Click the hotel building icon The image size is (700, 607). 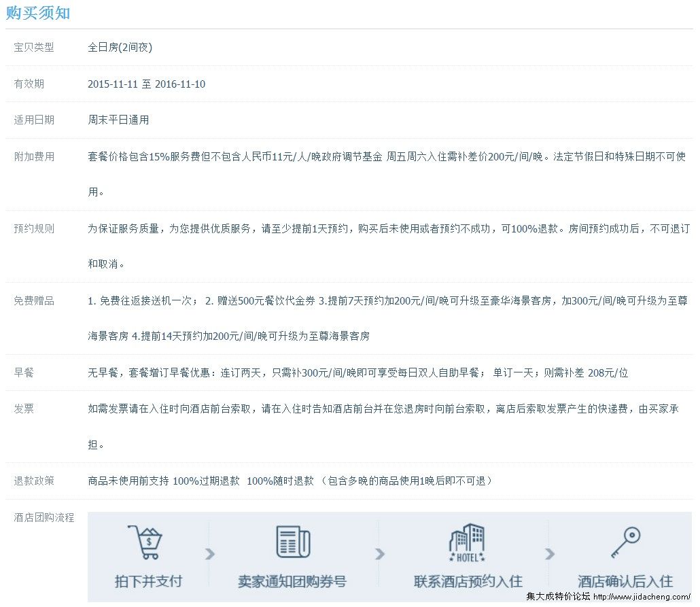pos(467,542)
